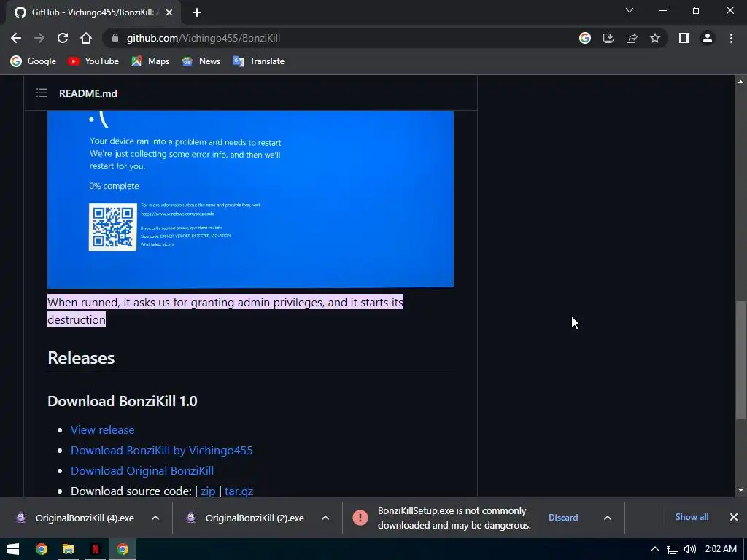
Task: Close the GitHub BonziKill tab
Action: point(169,12)
